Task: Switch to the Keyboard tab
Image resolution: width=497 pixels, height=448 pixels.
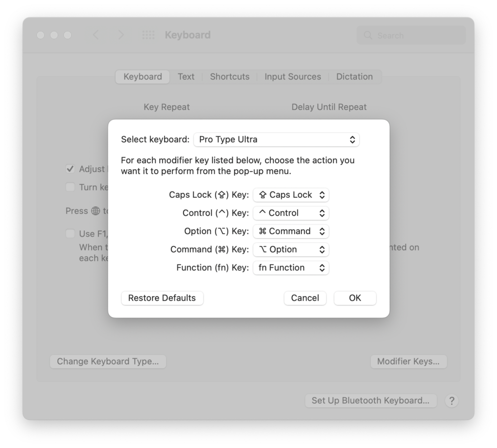Action: pyautogui.click(x=143, y=77)
